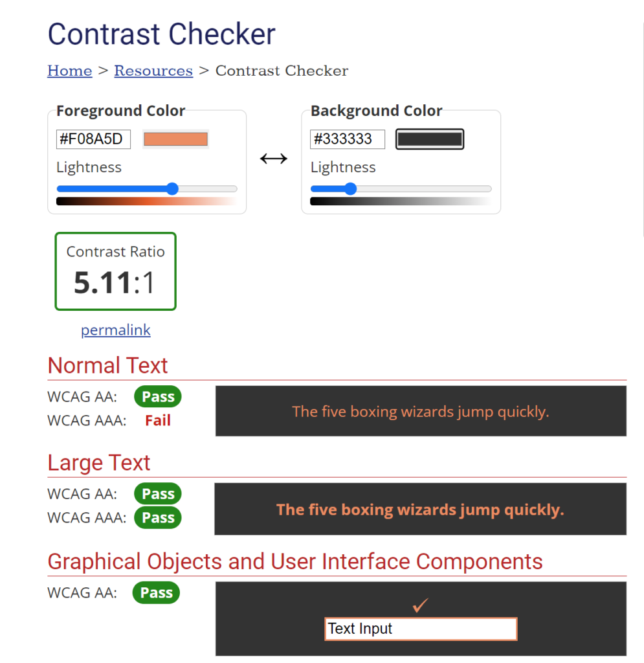This screenshot has height=663, width=644.
Task: Open the foreground orange color swatch
Action: click(x=175, y=139)
